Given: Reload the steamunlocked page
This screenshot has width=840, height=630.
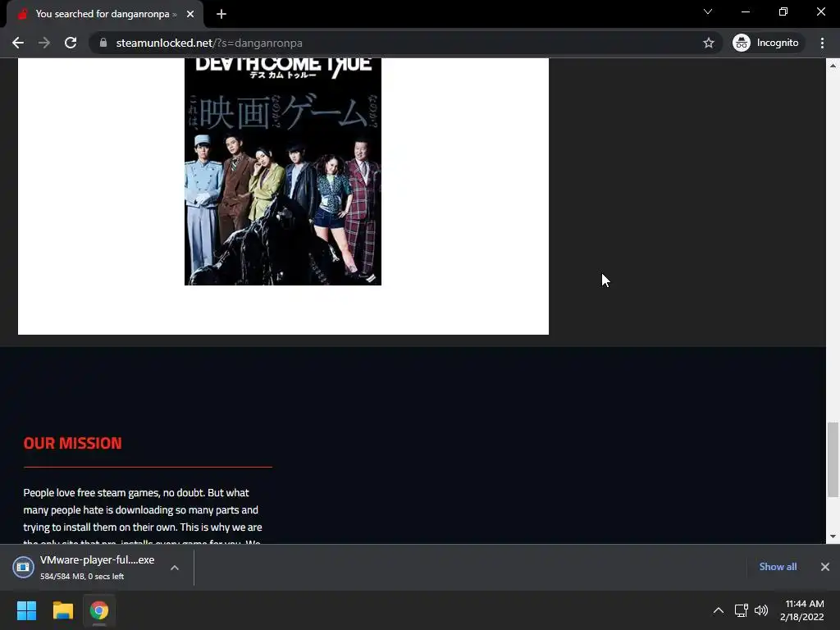Looking at the screenshot, I should 71,43.
